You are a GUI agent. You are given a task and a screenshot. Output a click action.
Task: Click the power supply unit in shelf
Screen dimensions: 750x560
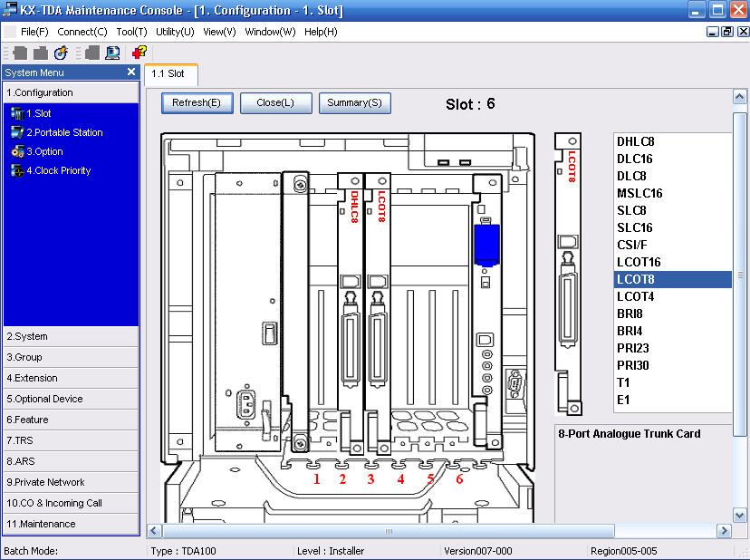coord(248,312)
